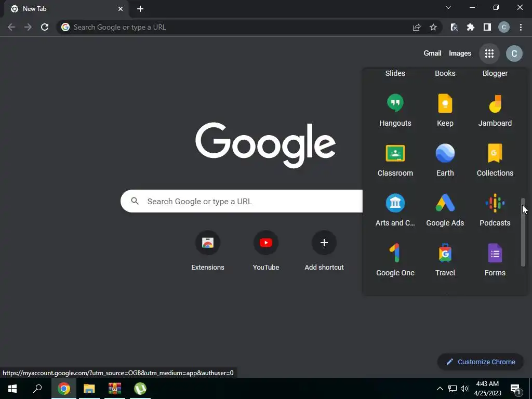Open Chrome three-dot menu
The width and height of the screenshot is (532, 399).
[521, 27]
